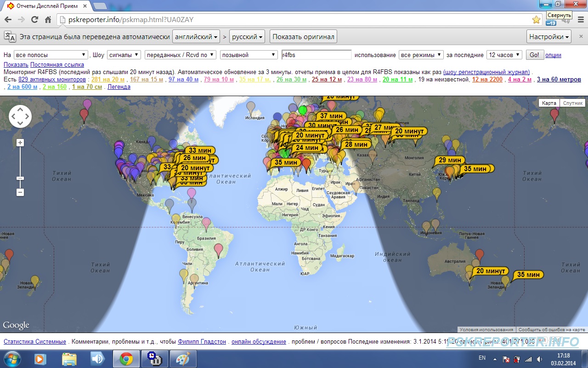Open the Windows Start menu
The width and height of the screenshot is (588, 368).
12,358
